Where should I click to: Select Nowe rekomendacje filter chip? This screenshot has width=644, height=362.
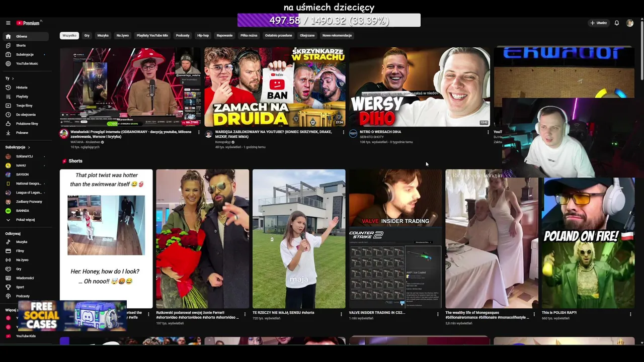click(x=337, y=36)
